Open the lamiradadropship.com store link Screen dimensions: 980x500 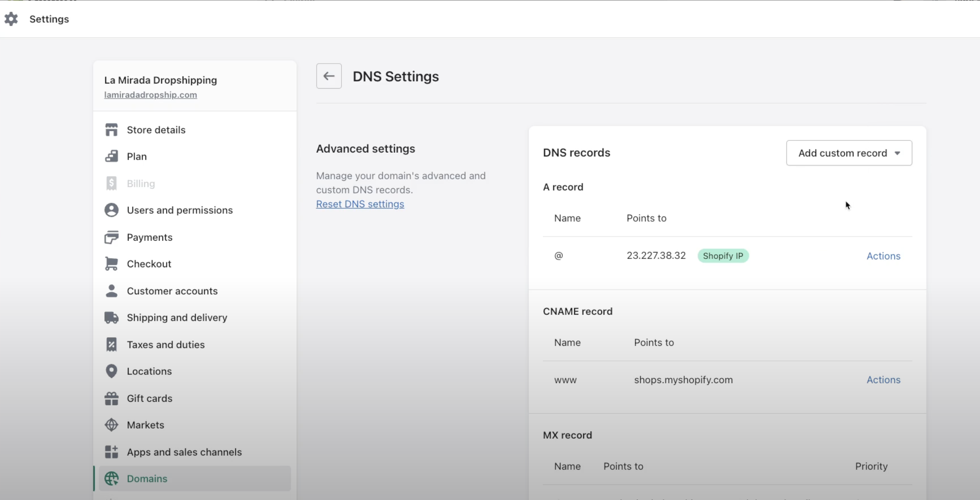tap(151, 95)
